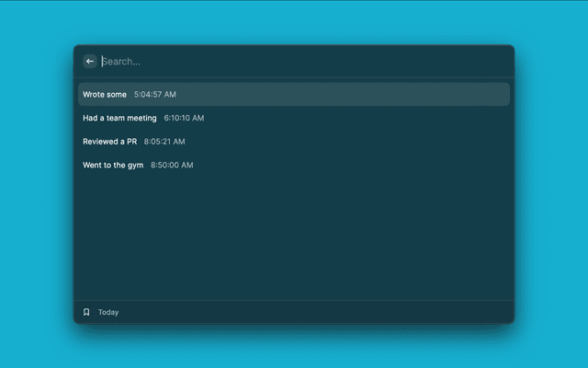Screen dimensions: 588x368
Task: Click the back arrow button
Action: tap(90, 62)
